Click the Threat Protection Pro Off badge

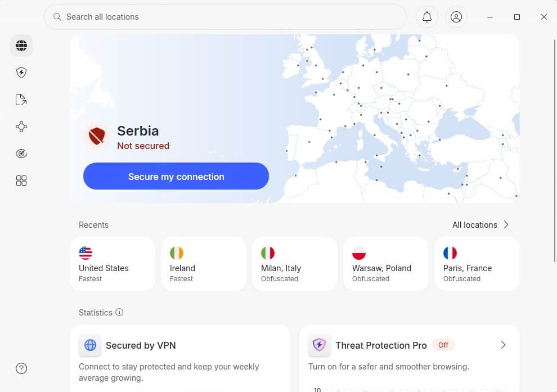443,345
